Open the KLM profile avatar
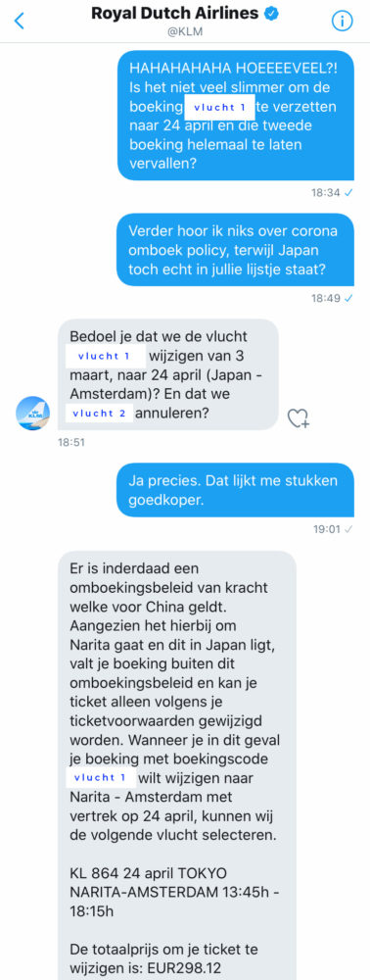 tap(32, 413)
